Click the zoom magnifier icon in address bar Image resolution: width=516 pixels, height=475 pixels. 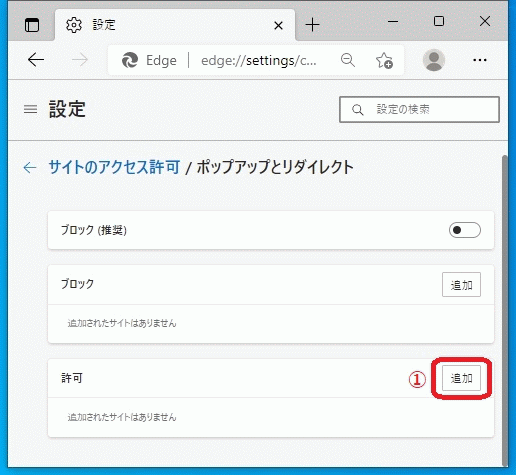348,60
